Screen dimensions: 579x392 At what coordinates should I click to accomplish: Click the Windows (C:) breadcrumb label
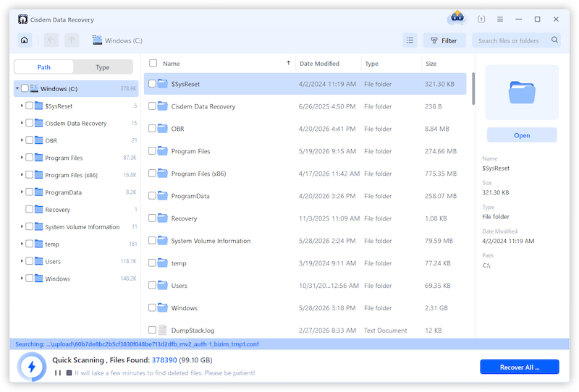pos(124,41)
